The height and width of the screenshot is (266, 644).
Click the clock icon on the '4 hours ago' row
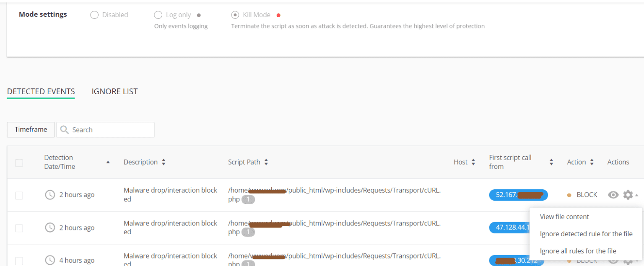coord(50,260)
